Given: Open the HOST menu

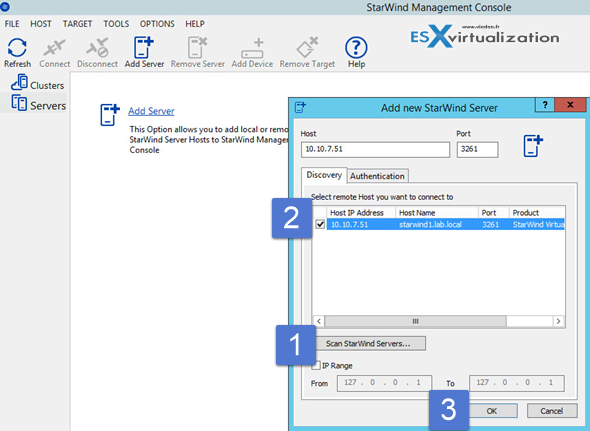Looking at the screenshot, I should 41,24.
